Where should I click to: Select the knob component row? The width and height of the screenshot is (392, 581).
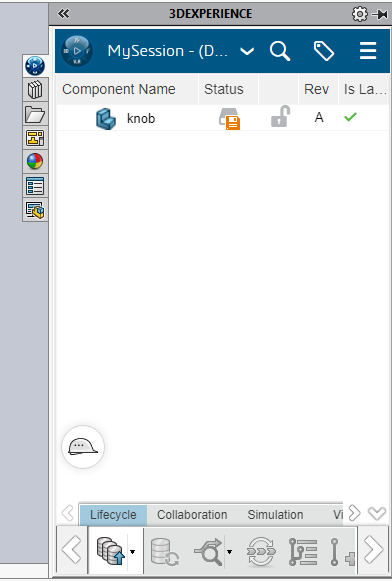pyautogui.click(x=222, y=118)
